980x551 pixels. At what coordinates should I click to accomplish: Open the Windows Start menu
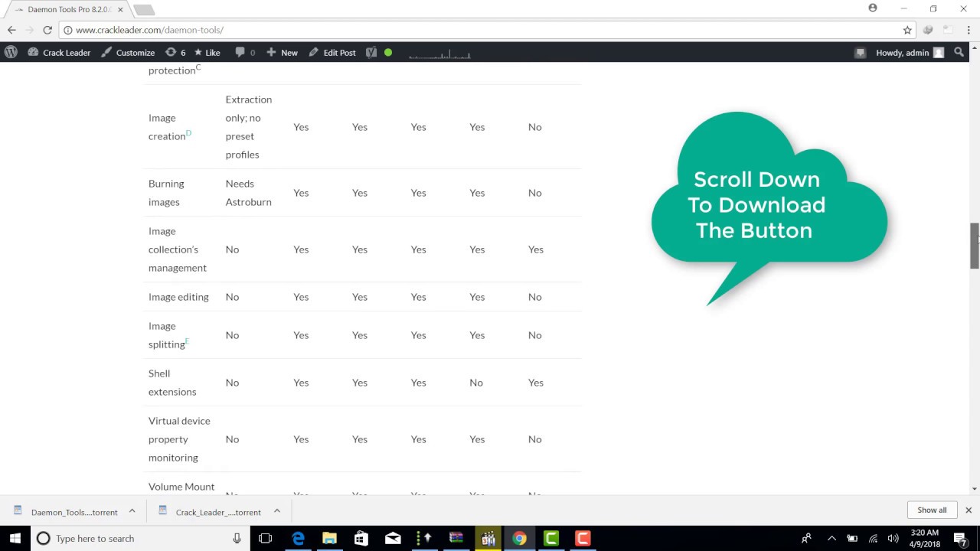click(x=15, y=539)
